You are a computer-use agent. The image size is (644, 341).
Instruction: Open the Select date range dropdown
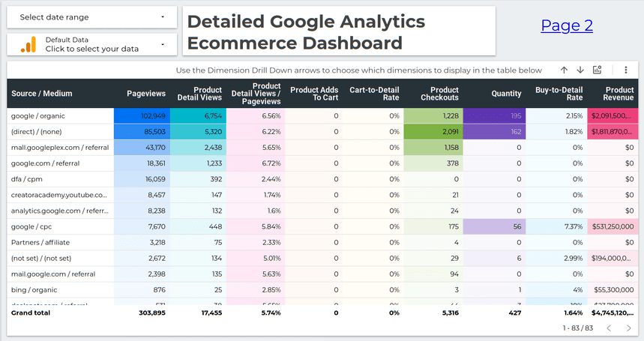click(x=92, y=17)
